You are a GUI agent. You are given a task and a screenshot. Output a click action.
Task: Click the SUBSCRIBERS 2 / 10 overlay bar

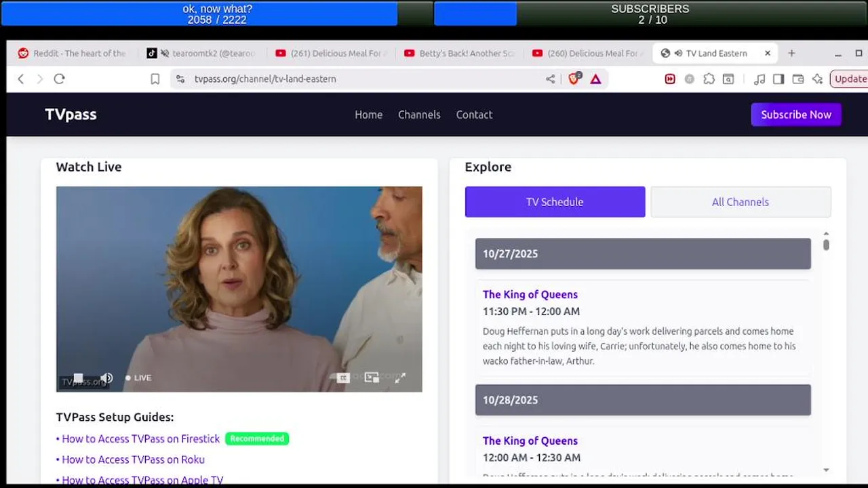click(650, 14)
